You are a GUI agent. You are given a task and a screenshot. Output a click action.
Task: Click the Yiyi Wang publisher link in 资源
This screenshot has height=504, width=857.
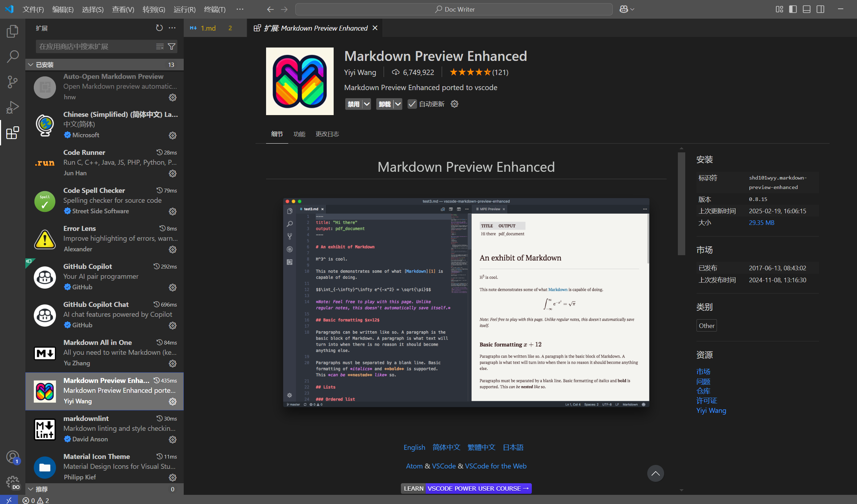click(x=711, y=410)
